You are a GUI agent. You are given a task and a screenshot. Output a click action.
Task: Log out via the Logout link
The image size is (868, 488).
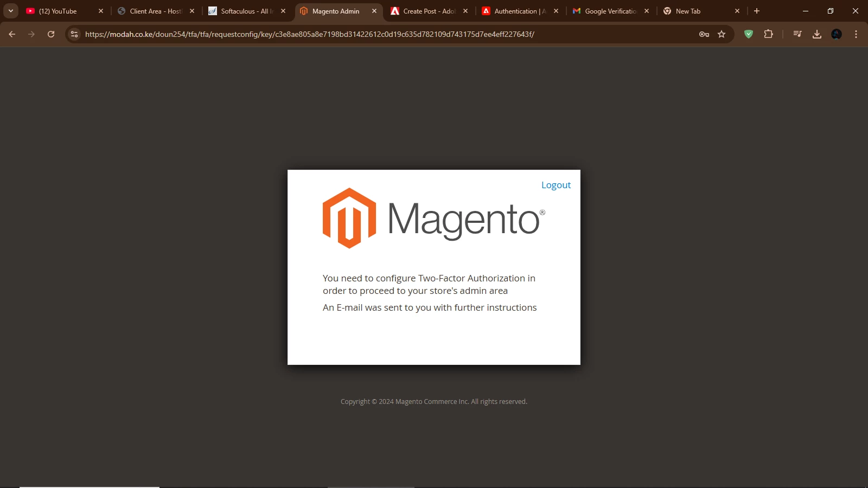[556, 185]
